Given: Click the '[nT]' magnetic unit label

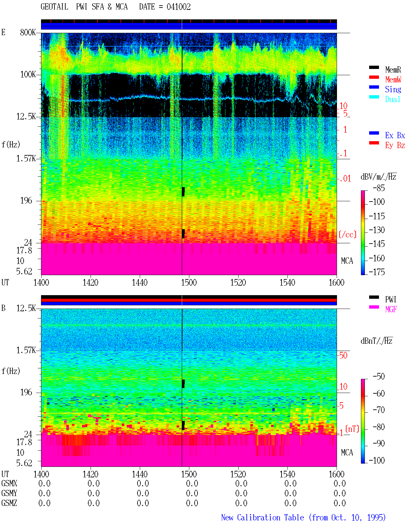Looking at the screenshot, I should click(352, 429).
